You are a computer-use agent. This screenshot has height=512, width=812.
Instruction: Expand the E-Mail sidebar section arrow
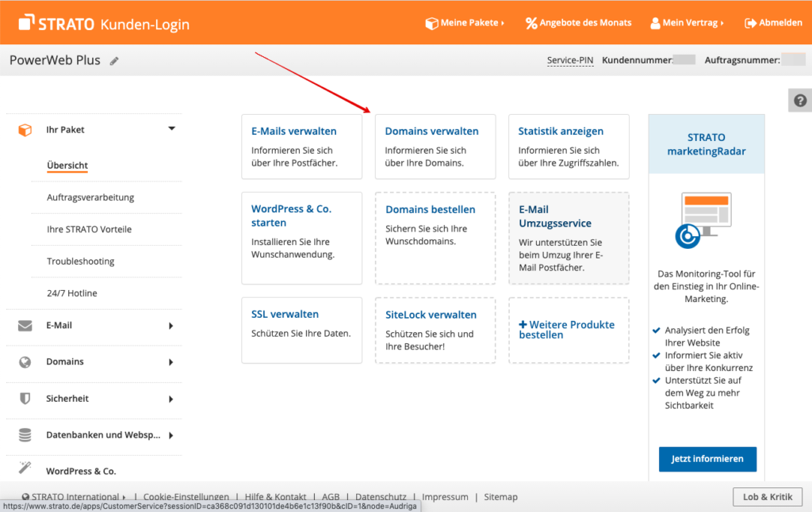click(x=171, y=326)
